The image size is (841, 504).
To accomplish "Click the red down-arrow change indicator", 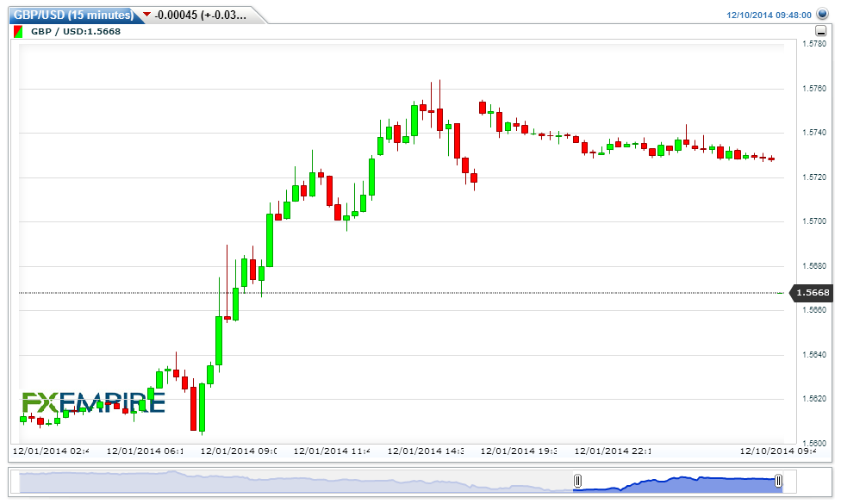I will click(147, 15).
